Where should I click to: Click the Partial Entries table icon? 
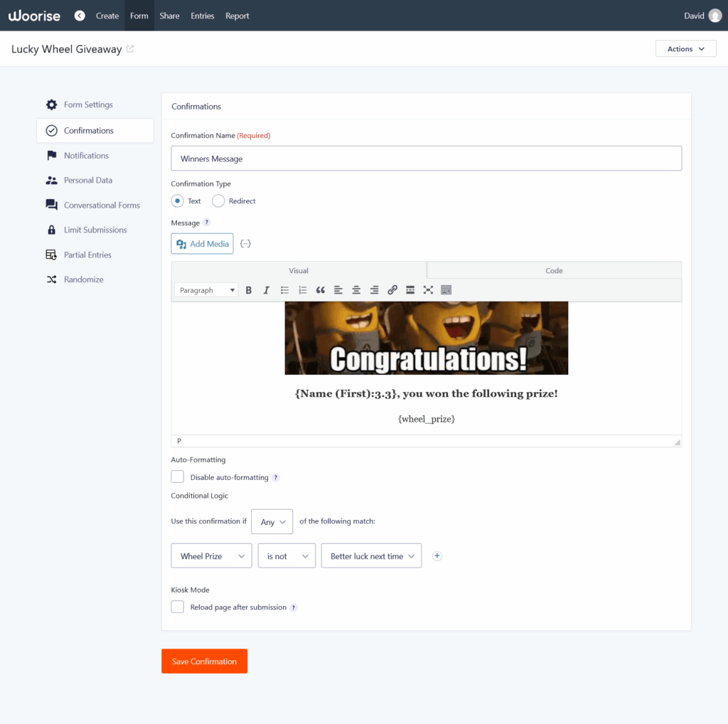pyautogui.click(x=51, y=255)
